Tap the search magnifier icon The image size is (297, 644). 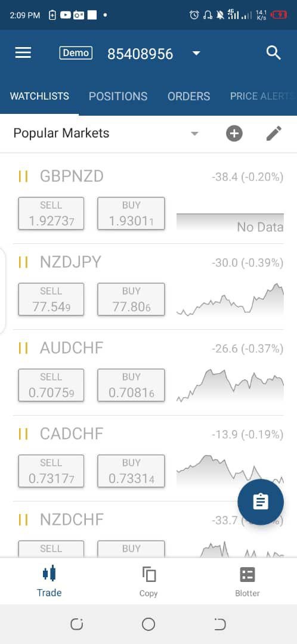click(274, 53)
